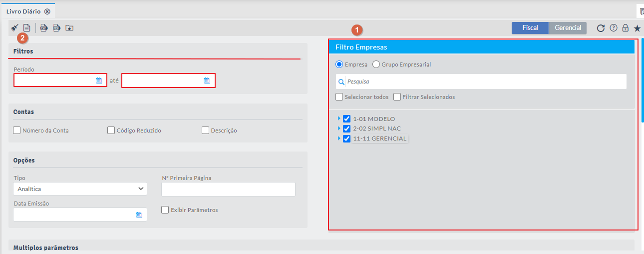
Task: Switch to the Gerencial tab
Action: coord(568,28)
